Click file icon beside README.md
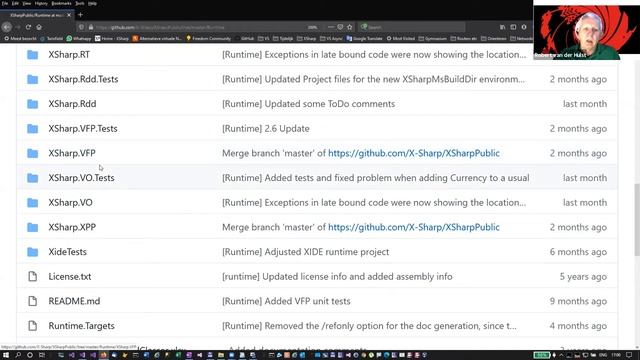The height and width of the screenshot is (360, 640). pos(33,301)
